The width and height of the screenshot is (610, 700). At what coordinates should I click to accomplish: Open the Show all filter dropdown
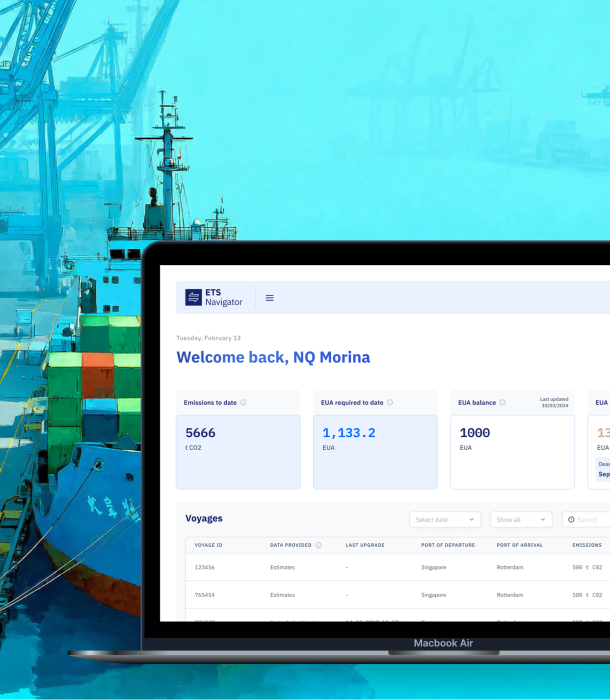pos(521,519)
